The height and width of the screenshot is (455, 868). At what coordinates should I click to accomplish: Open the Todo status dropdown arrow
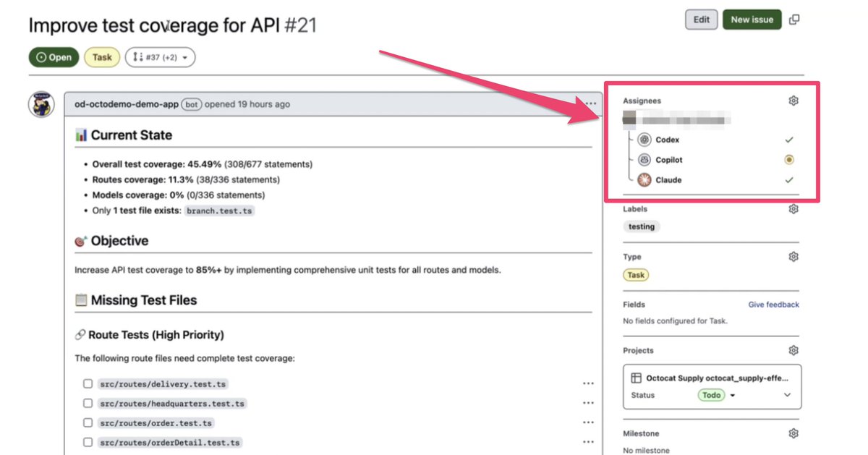tap(733, 396)
